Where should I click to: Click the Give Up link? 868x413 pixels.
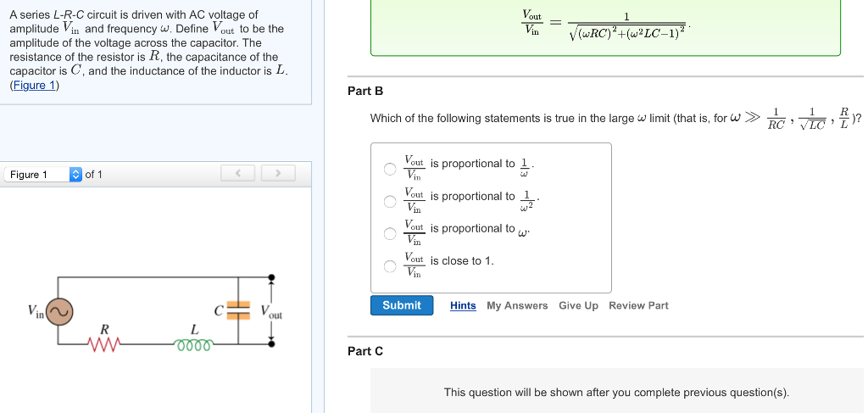(578, 305)
